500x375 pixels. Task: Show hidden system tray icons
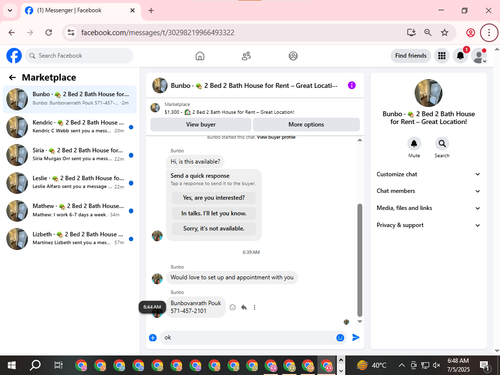tap(402, 365)
